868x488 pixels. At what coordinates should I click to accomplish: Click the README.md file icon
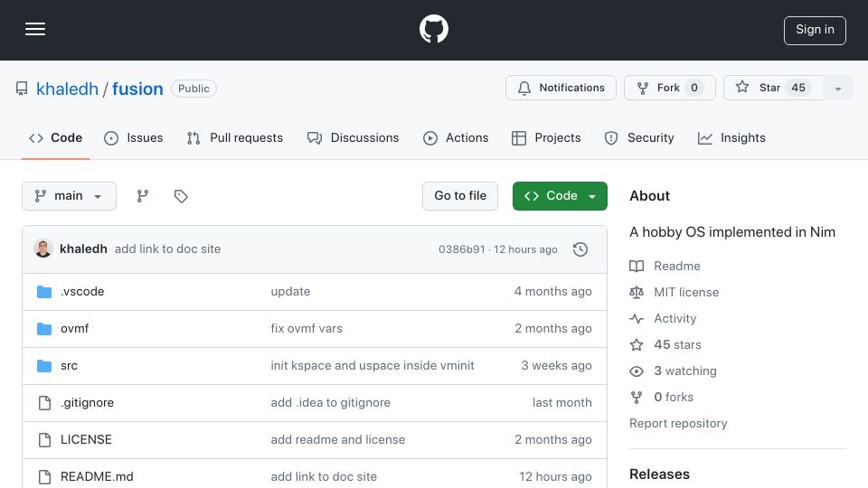[44, 477]
